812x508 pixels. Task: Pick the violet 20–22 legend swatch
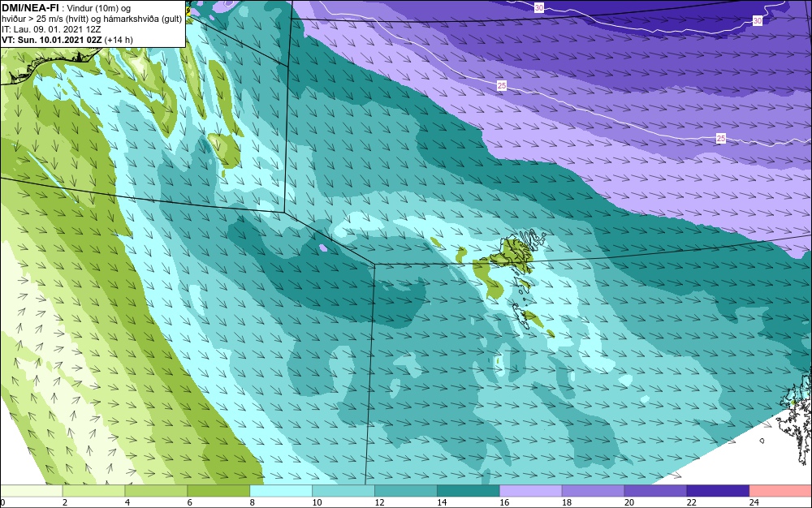click(x=655, y=491)
